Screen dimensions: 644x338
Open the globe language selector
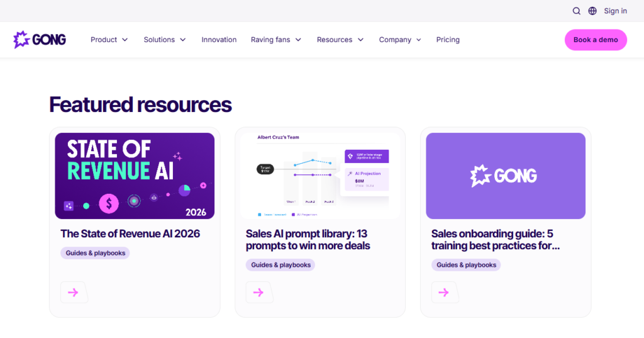pos(592,11)
